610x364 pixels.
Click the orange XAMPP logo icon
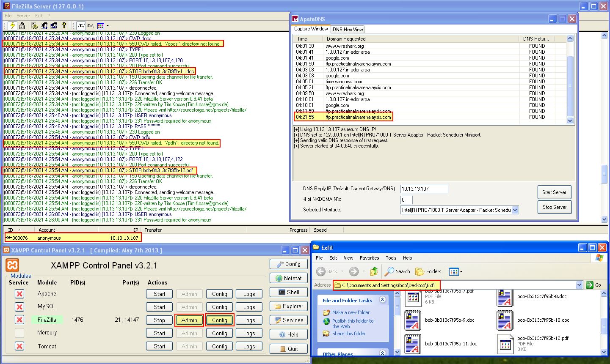tap(13, 265)
